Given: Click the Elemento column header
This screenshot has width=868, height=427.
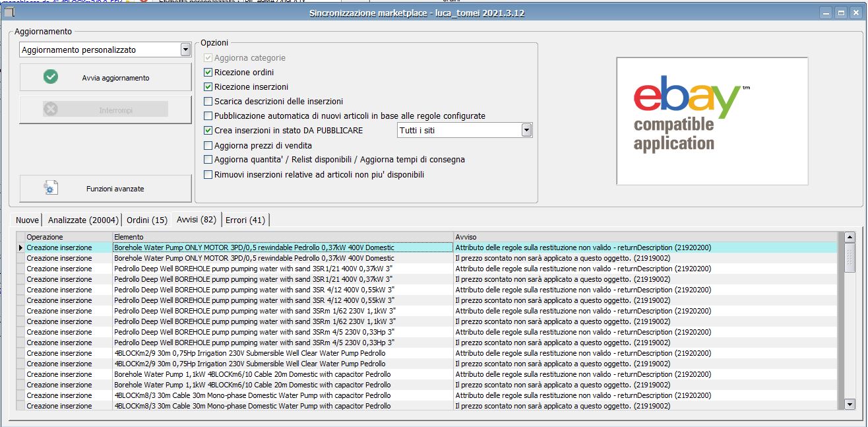Looking at the screenshot, I should pos(283,237).
